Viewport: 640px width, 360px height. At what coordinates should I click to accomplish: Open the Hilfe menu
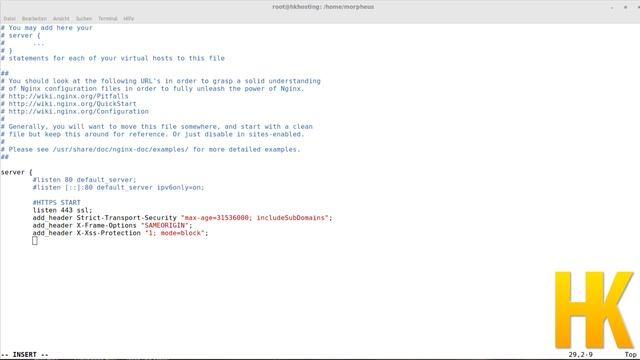point(129,19)
